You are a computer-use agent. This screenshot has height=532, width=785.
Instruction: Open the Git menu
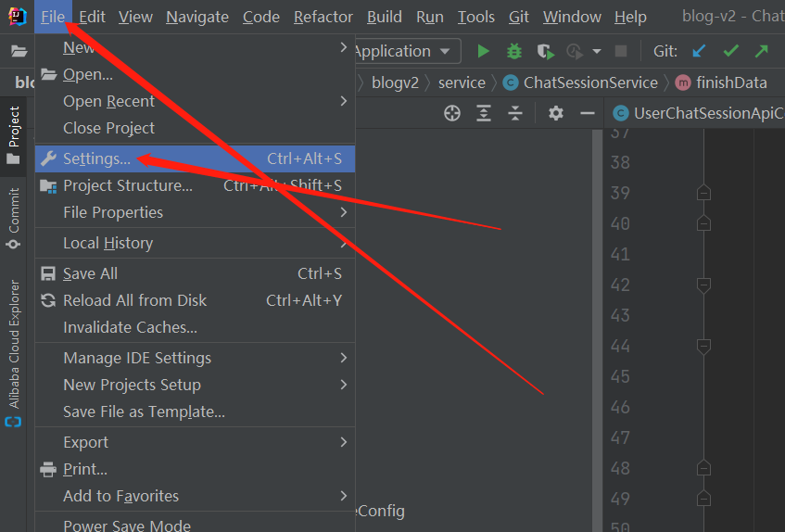click(x=519, y=17)
